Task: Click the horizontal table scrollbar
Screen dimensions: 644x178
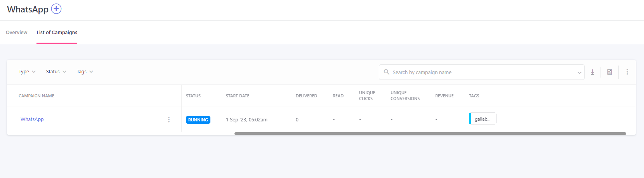Action: tap(430, 133)
